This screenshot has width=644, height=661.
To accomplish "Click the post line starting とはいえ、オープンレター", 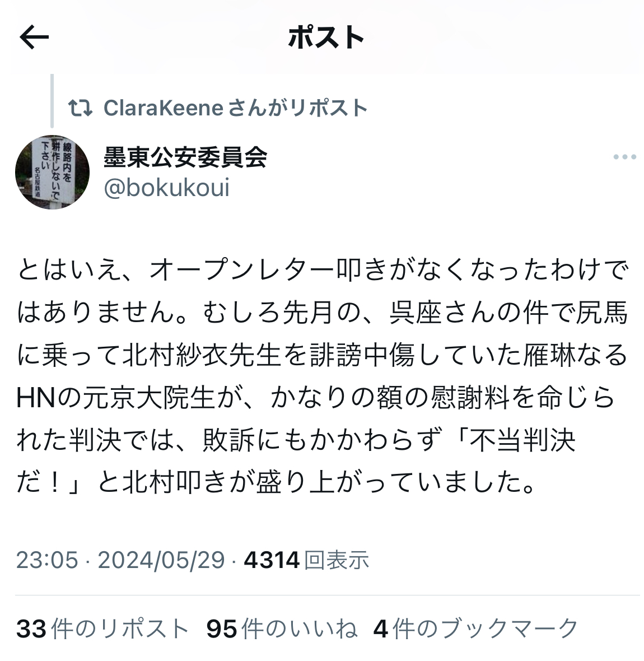I will pyautogui.click(x=323, y=270).
